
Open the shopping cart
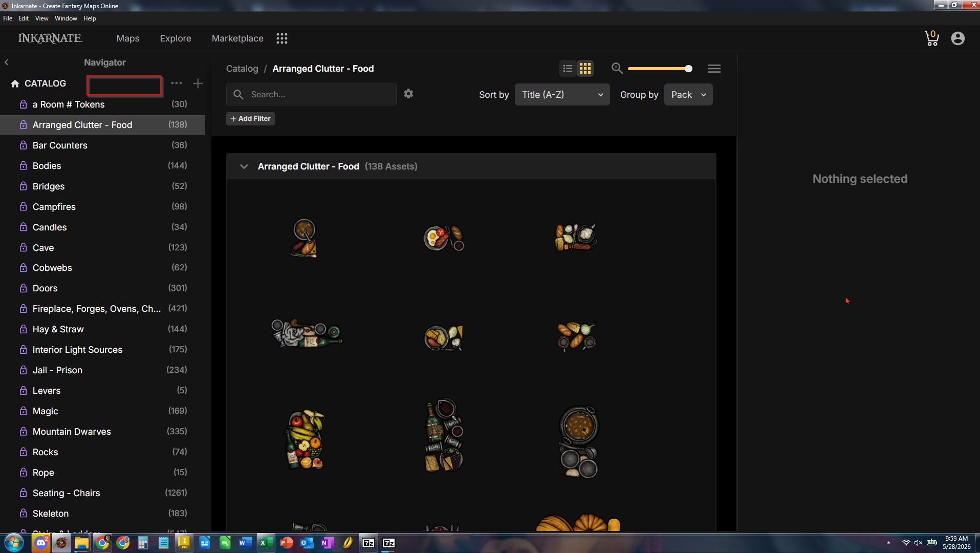click(x=932, y=38)
